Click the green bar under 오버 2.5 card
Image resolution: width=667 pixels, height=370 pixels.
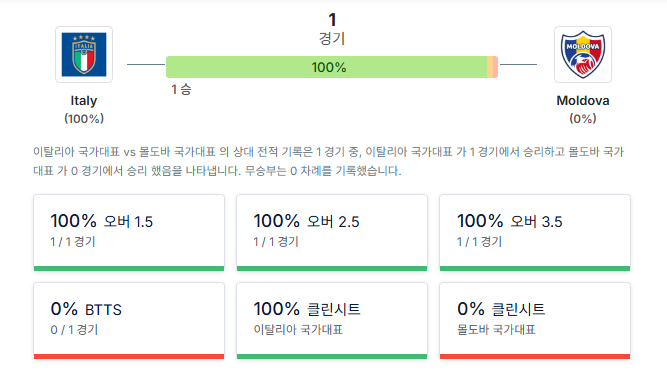(332, 268)
